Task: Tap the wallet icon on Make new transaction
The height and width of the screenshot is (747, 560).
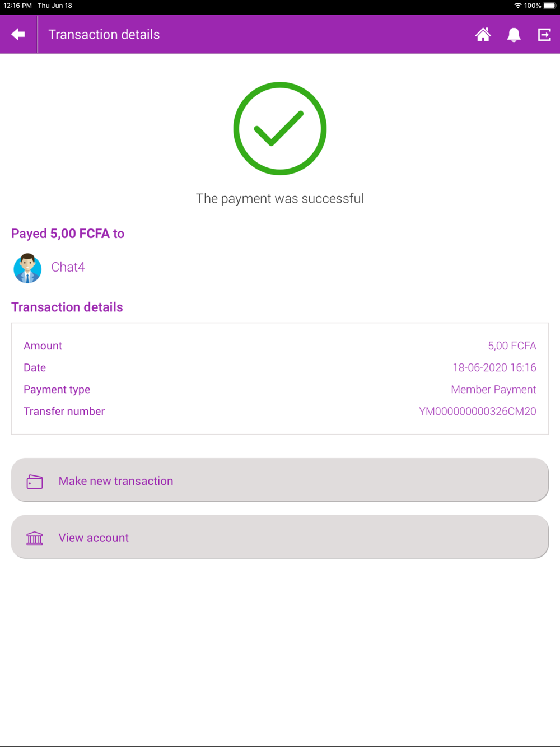Action: (35, 481)
